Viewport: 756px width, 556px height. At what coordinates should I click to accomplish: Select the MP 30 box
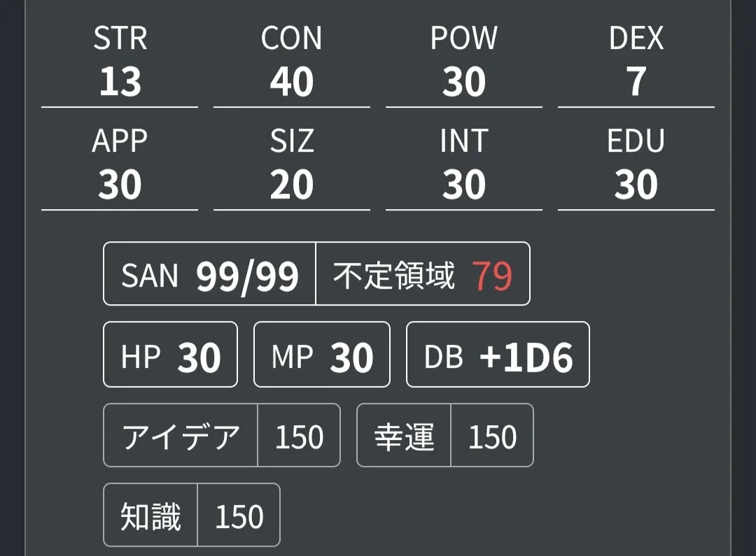coord(321,355)
